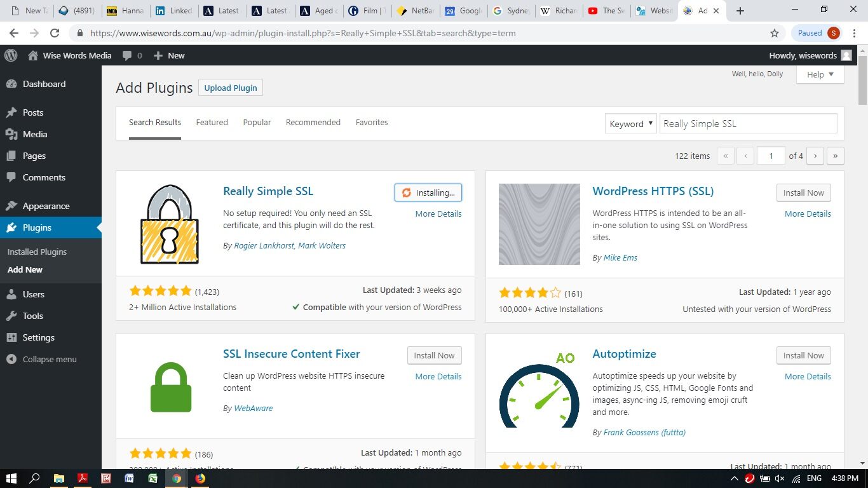The image size is (868, 488).
Task: Open the Pages menu
Action: [x=34, y=156]
